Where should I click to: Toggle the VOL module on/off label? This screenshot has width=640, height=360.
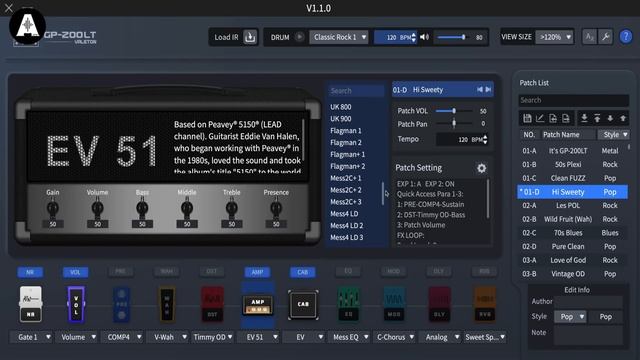point(75,272)
